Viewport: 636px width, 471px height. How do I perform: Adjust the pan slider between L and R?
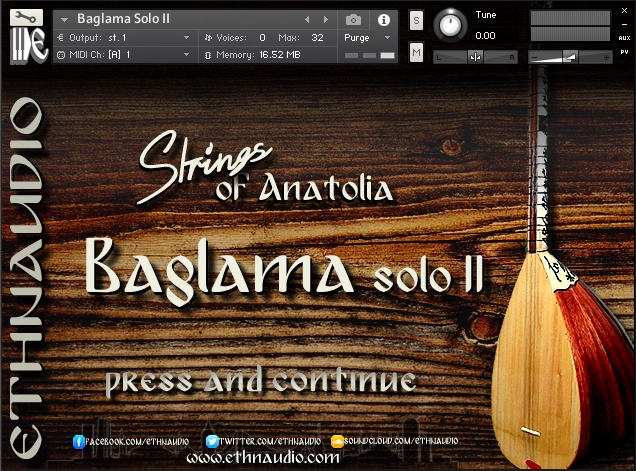[x=475, y=57]
